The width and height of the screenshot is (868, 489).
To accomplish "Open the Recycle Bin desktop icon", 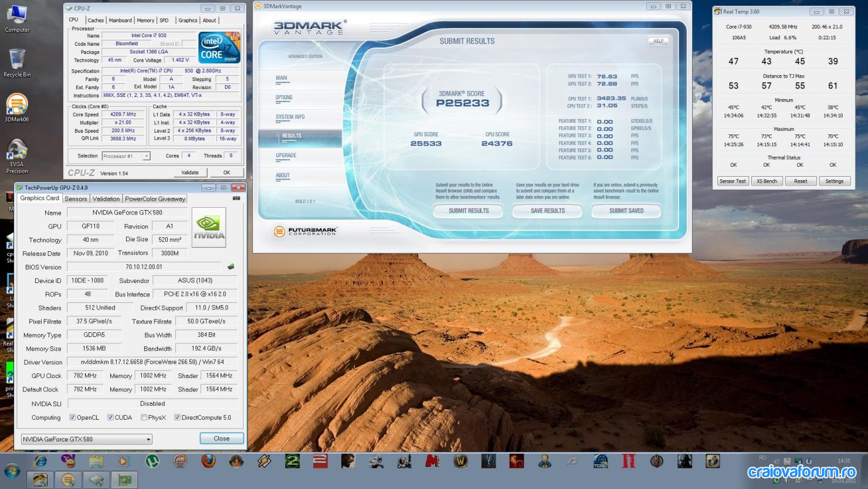I will [17, 63].
